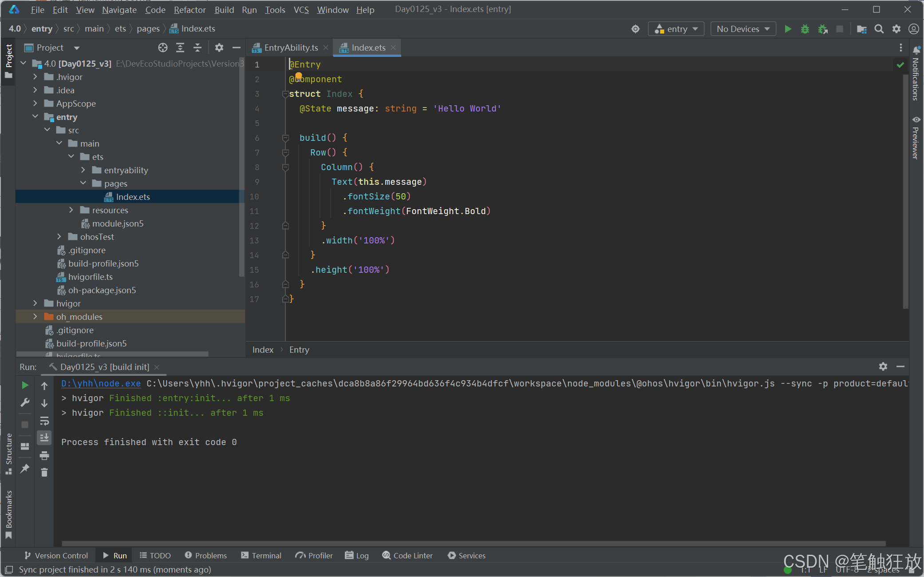Open Version Control tool window
The width and height of the screenshot is (924, 577).
(x=56, y=556)
